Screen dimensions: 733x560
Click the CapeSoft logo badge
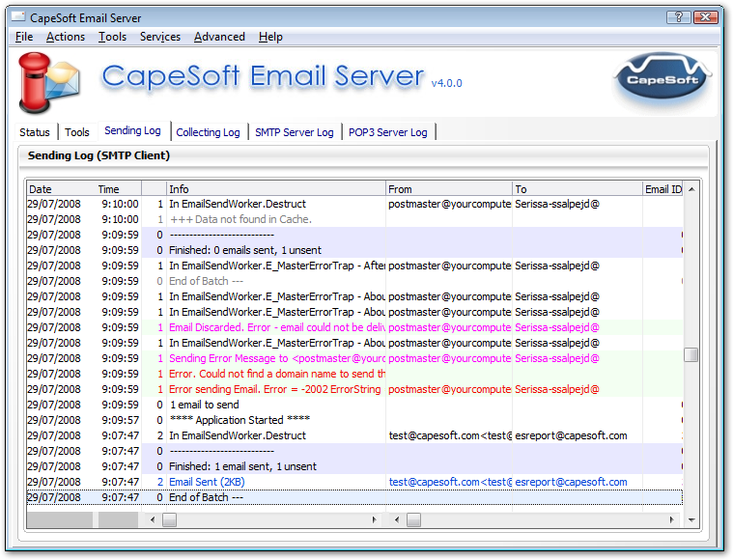(663, 81)
